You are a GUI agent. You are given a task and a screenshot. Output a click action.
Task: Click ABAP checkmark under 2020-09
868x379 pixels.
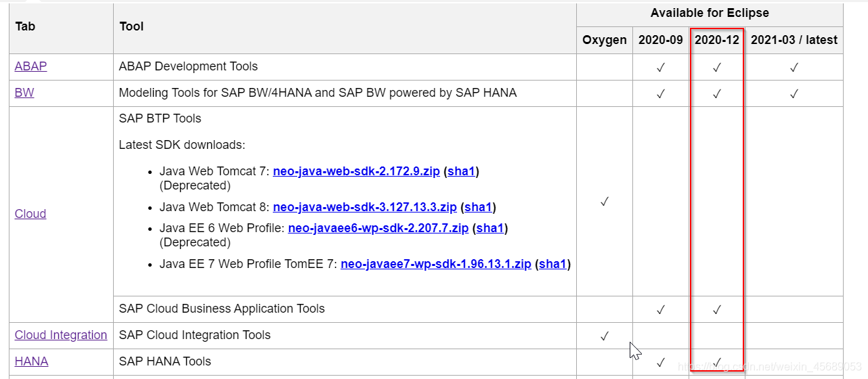pyautogui.click(x=661, y=67)
